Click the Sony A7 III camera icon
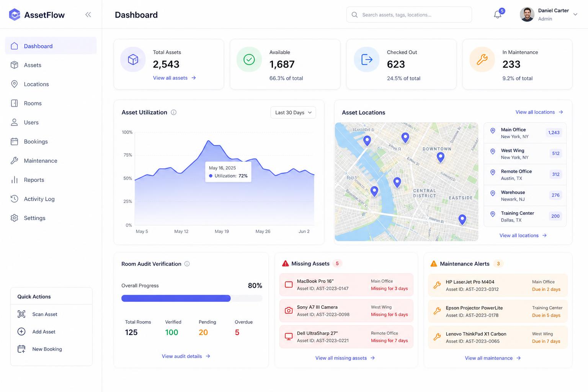588x392 pixels. (289, 310)
